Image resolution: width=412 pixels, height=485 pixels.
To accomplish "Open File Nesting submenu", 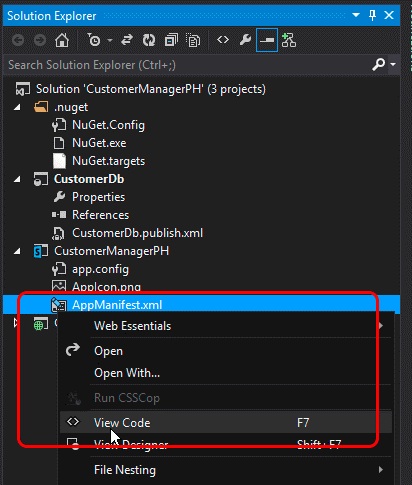I will 225,470.
